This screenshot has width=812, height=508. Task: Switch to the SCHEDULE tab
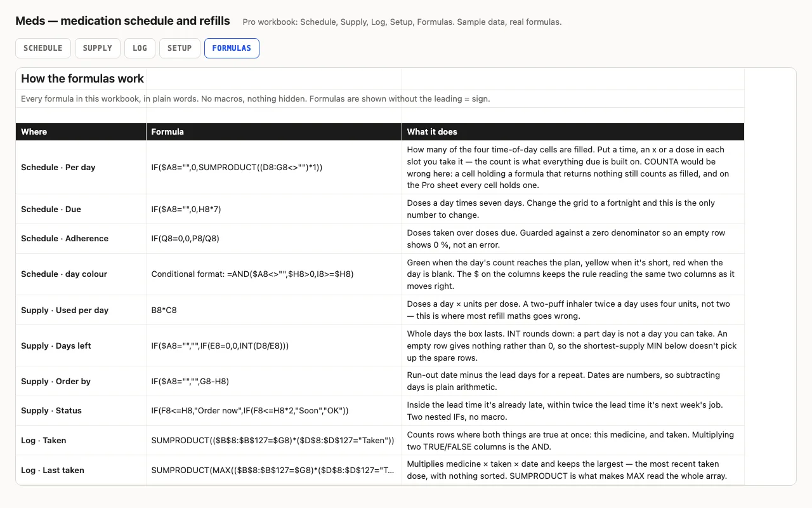tap(43, 48)
